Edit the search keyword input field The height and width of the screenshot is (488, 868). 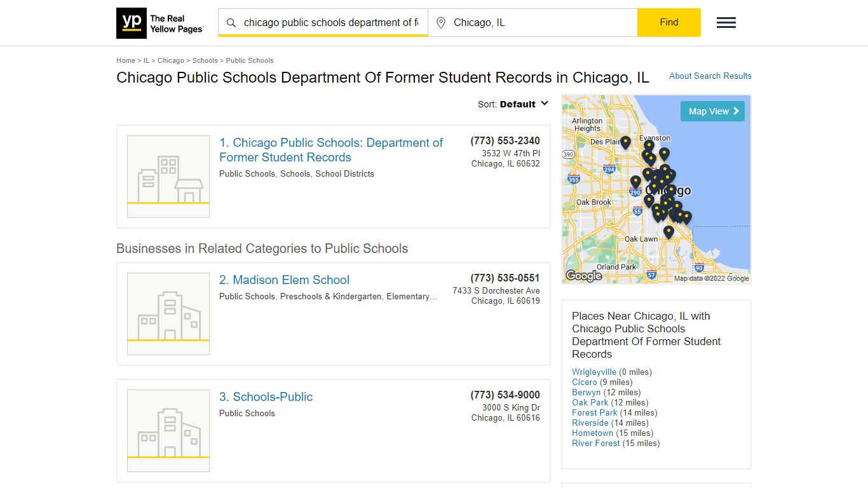point(330,23)
